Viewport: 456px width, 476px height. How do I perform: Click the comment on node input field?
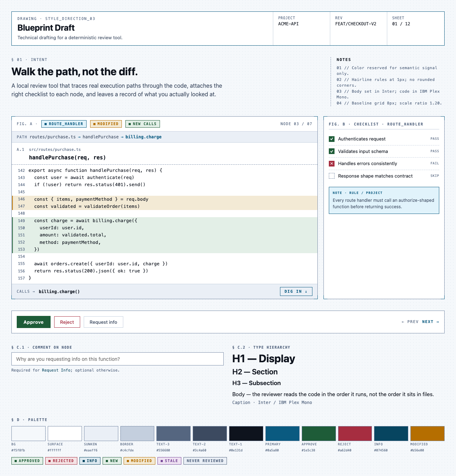(118, 359)
